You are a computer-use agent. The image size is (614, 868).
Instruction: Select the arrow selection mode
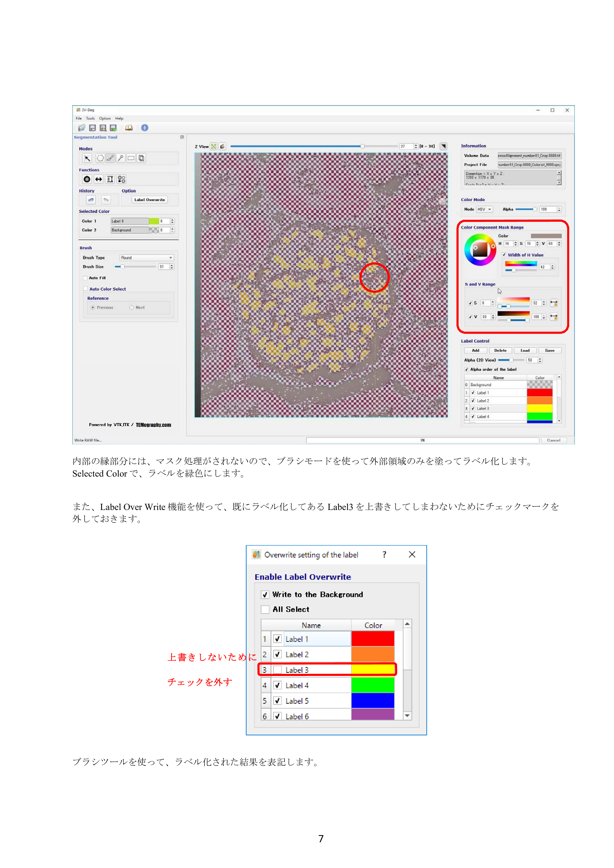(87, 158)
